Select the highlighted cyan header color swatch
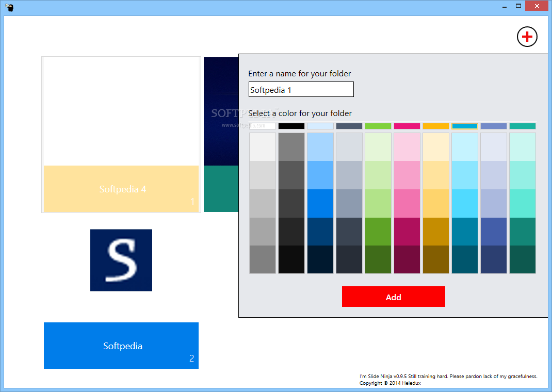Image resolution: width=552 pixels, height=392 pixels. [465, 126]
